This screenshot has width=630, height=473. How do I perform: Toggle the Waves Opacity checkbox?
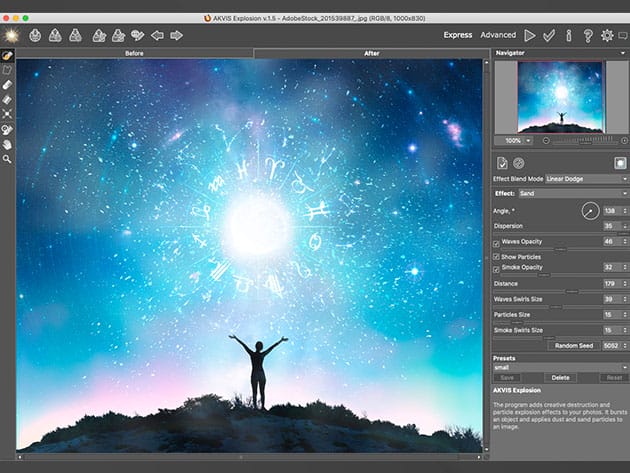(497, 242)
